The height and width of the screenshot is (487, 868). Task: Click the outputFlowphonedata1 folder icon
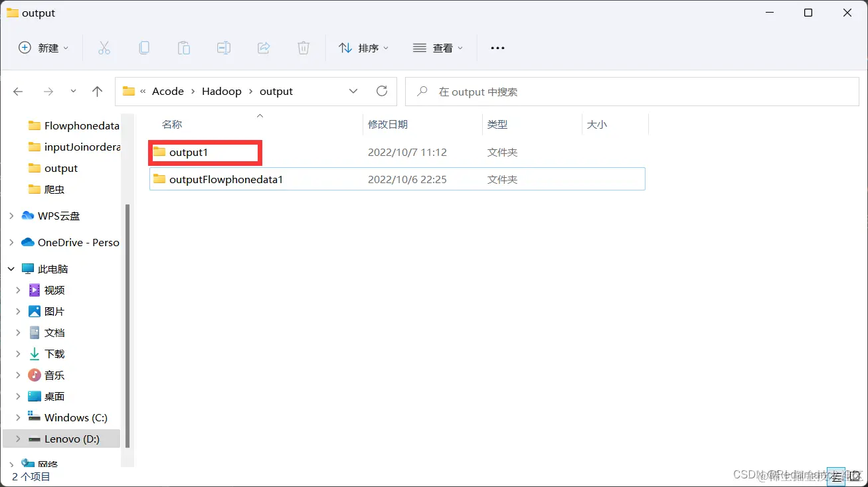pos(159,179)
